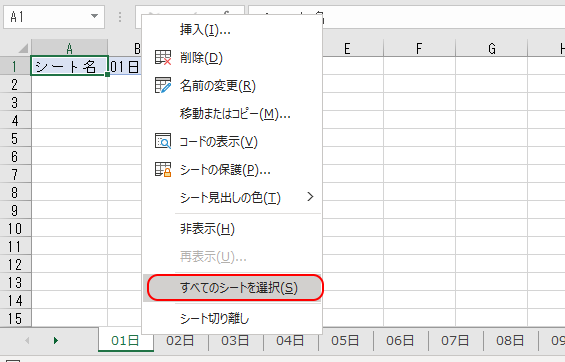Choose シートの保護(P)... menu entry
Viewport: 565px width, 362px height.
pyautogui.click(x=232, y=170)
